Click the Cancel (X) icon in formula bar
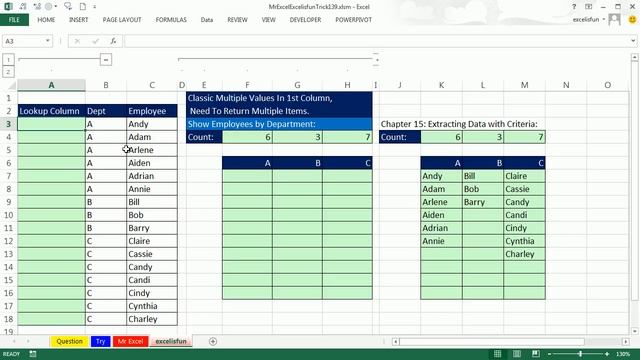The width and height of the screenshot is (640, 360). 77,41
